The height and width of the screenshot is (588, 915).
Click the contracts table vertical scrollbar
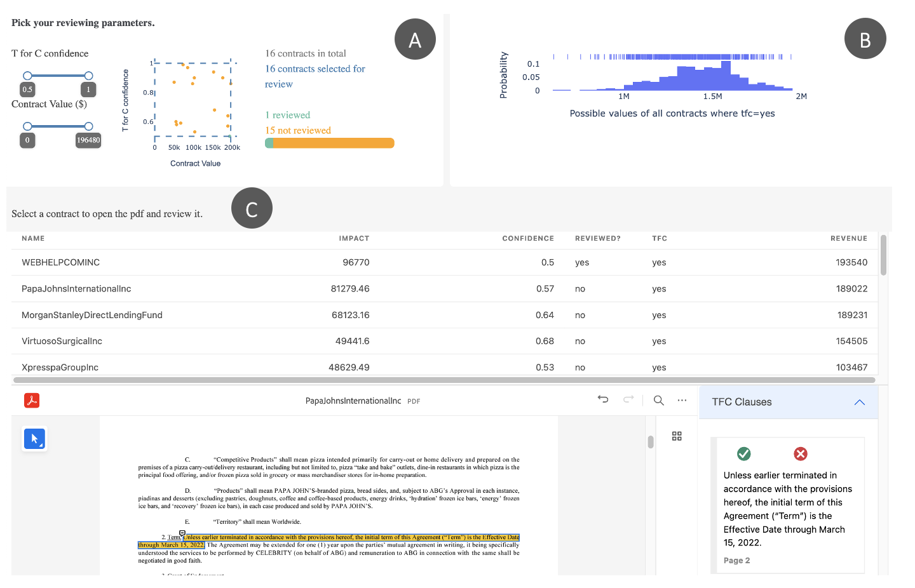click(883, 255)
